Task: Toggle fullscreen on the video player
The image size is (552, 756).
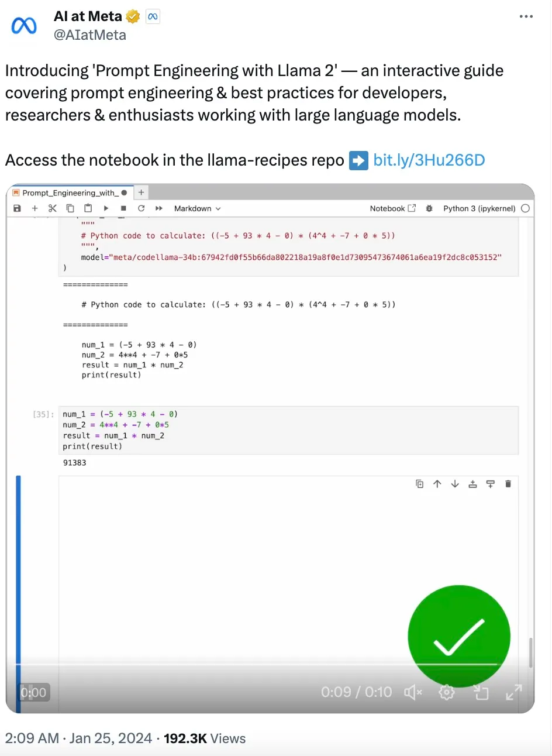Action: point(514,692)
